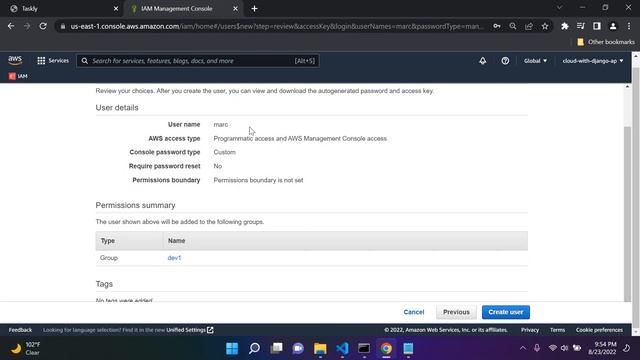The width and height of the screenshot is (640, 360).
Task: Open Windows taskbar search
Action: tap(254, 348)
